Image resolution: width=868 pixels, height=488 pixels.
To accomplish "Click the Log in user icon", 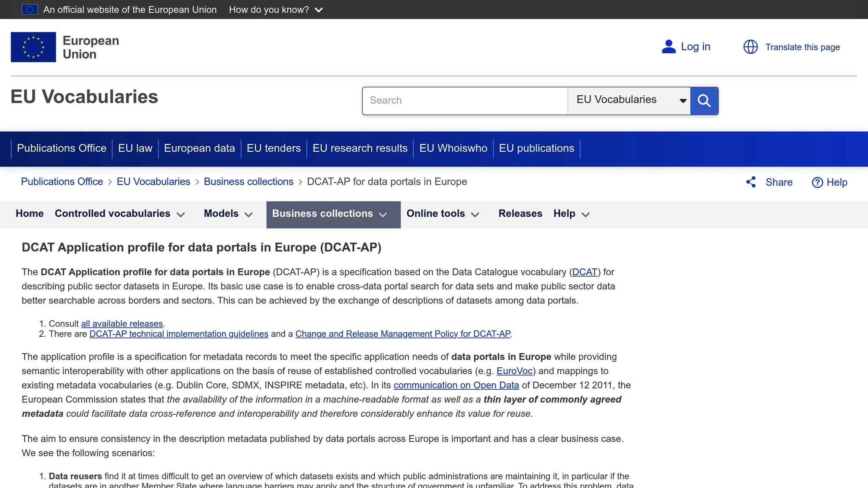I will 668,47.
